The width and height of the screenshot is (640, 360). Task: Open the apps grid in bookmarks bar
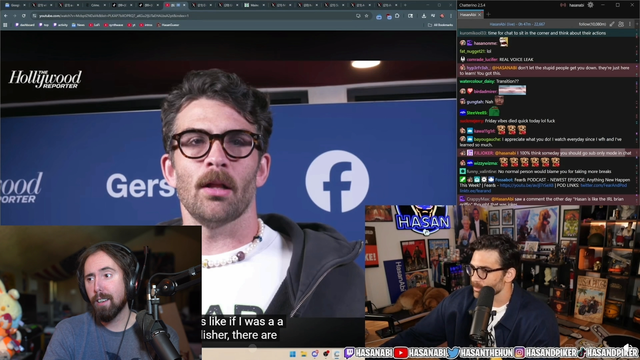click(x=5, y=25)
